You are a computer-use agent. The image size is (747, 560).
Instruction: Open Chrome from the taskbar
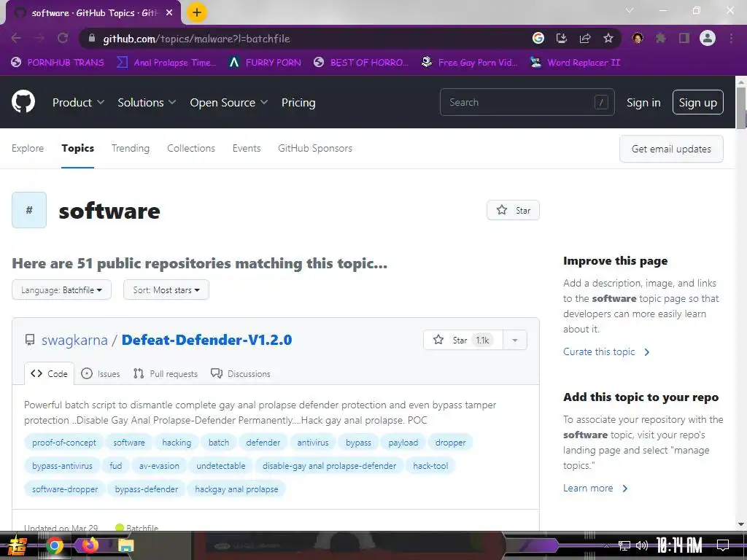[x=54, y=545]
